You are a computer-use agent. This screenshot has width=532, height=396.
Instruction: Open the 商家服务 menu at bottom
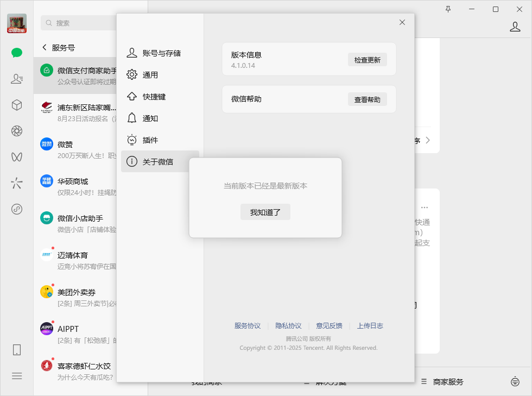[x=442, y=382]
